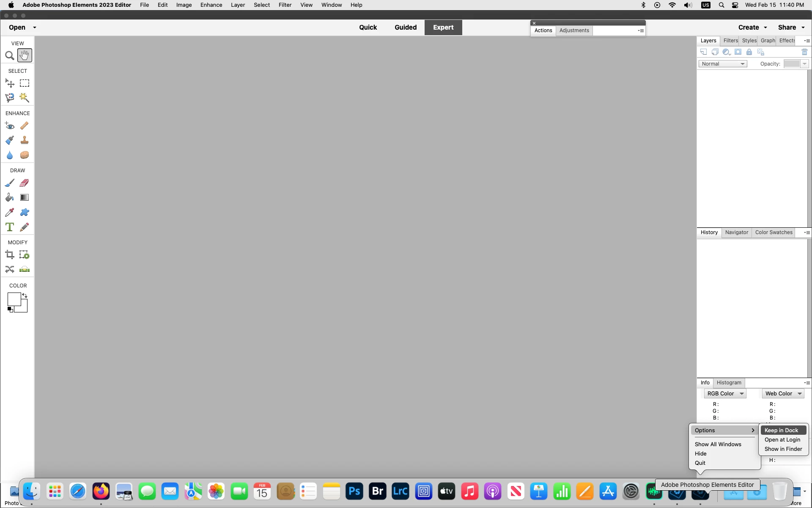Reset default foreground/background colors
Image resolution: width=812 pixels, height=508 pixels.
tap(10, 309)
